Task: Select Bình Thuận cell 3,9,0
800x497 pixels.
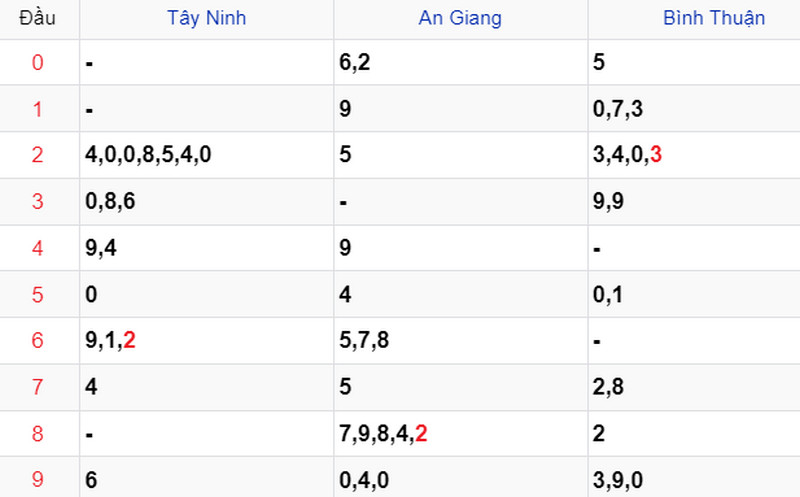Action: click(x=617, y=480)
